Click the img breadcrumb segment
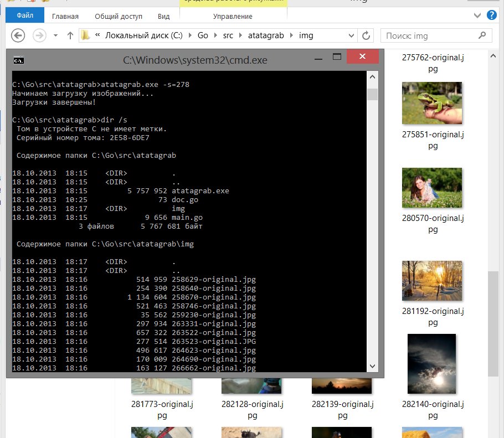Viewport: 504px width, 438px height. click(306, 35)
